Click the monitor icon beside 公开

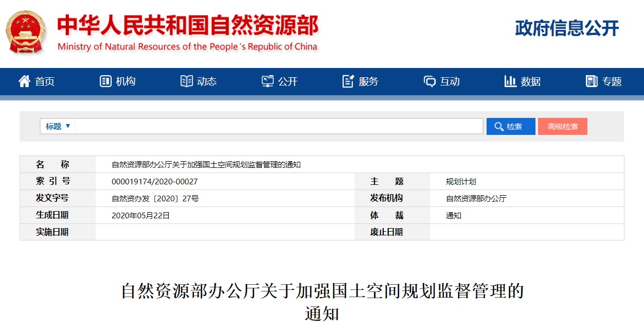click(x=267, y=81)
